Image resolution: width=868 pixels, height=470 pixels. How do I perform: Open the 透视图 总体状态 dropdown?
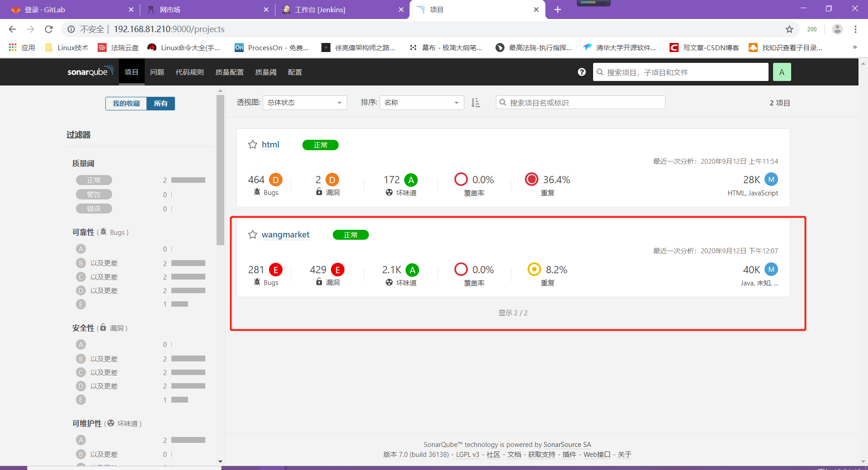tap(305, 103)
